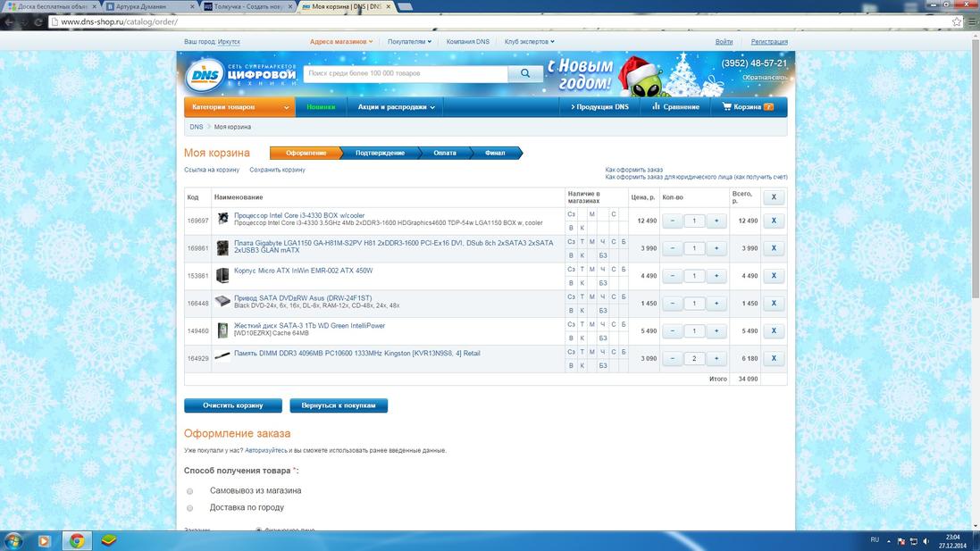Decrease quantity of Kingston DDR3 memory
Image resolution: width=980 pixels, height=551 pixels.
pyautogui.click(x=673, y=358)
